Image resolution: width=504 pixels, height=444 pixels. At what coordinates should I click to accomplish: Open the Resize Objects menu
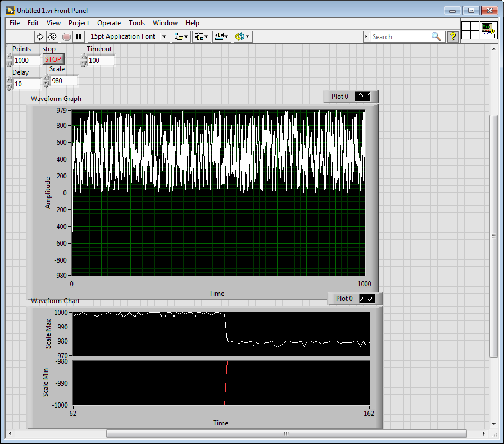[221, 36]
